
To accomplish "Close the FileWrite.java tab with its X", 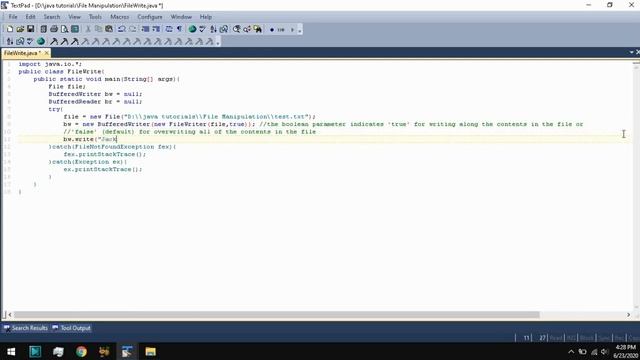I will pos(47,53).
